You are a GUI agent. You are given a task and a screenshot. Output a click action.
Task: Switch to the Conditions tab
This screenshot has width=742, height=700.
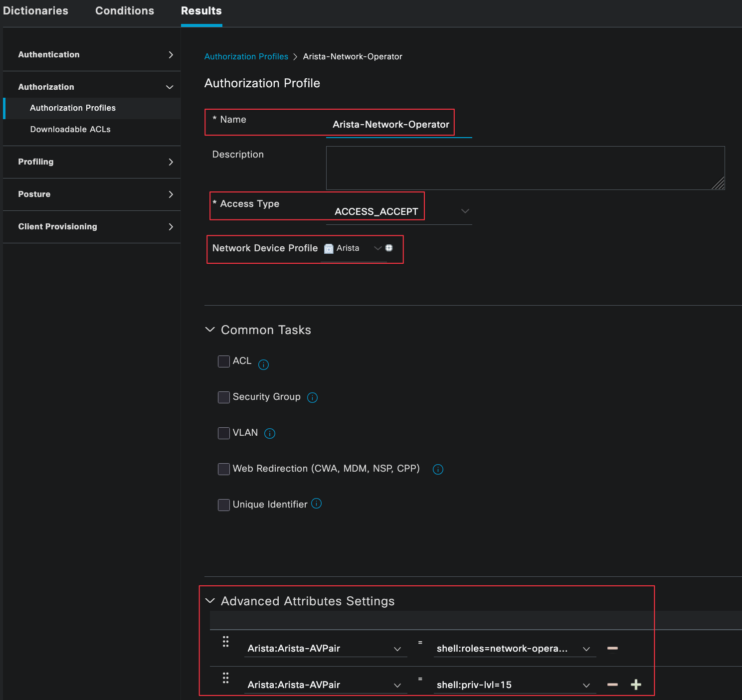click(125, 11)
